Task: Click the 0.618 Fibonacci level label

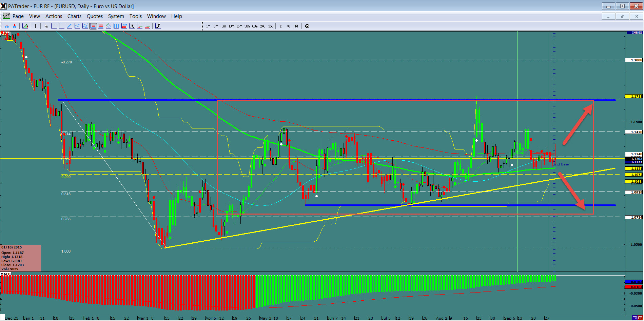Action: click(x=66, y=194)
